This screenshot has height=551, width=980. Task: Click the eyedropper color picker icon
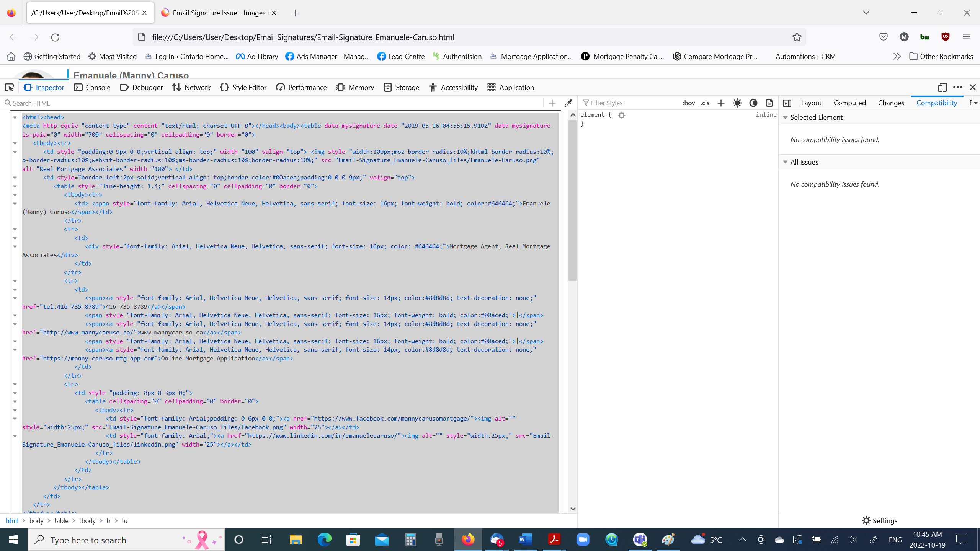568,103
